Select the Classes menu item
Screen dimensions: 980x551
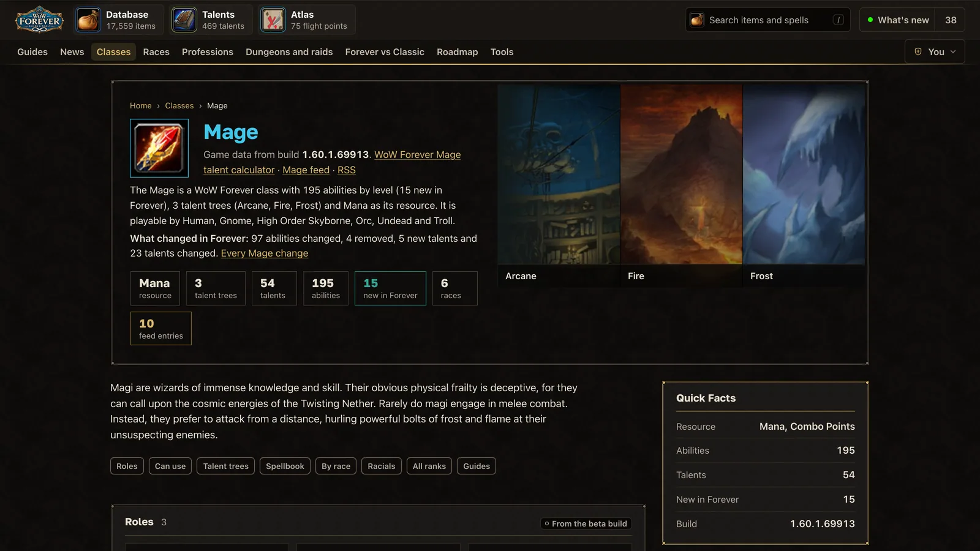point(113,52)
